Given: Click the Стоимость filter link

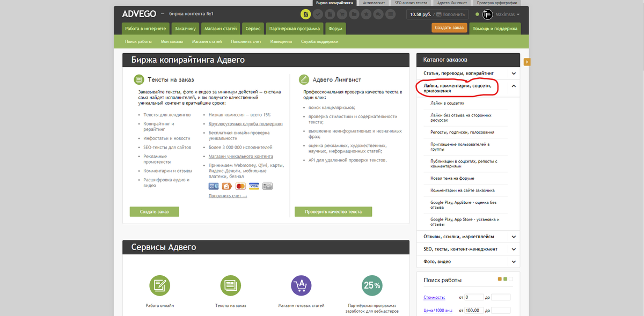Looking at the screenshot, I should click(435, 297).
